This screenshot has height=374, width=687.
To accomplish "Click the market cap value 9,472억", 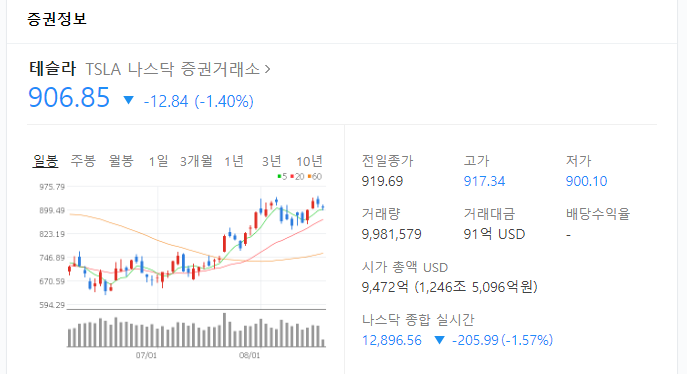I will coord(385,287).
